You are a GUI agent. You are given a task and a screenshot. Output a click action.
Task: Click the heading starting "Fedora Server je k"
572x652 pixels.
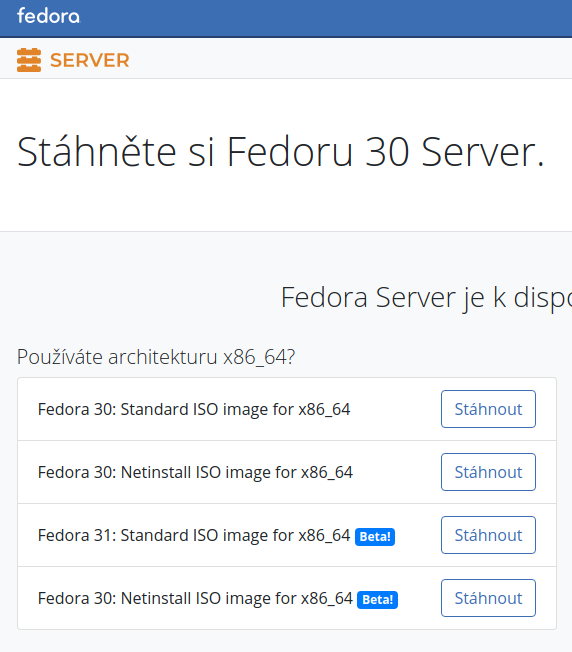pyautogui.click(x=427, y=298)
